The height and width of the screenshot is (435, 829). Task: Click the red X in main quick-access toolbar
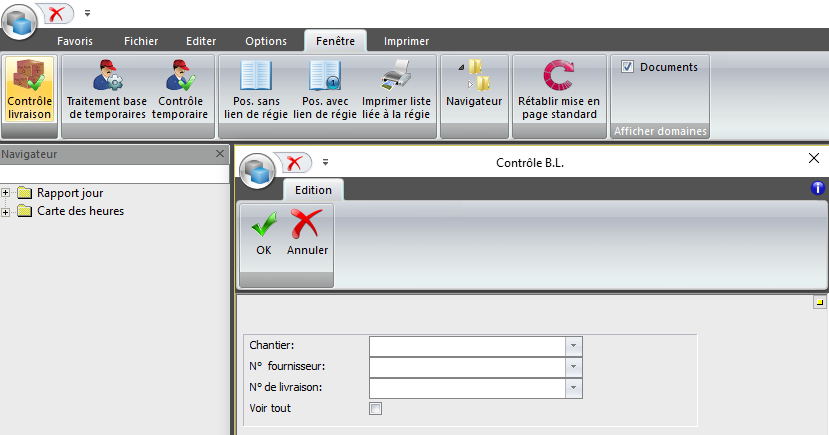[x=57, y=14]
